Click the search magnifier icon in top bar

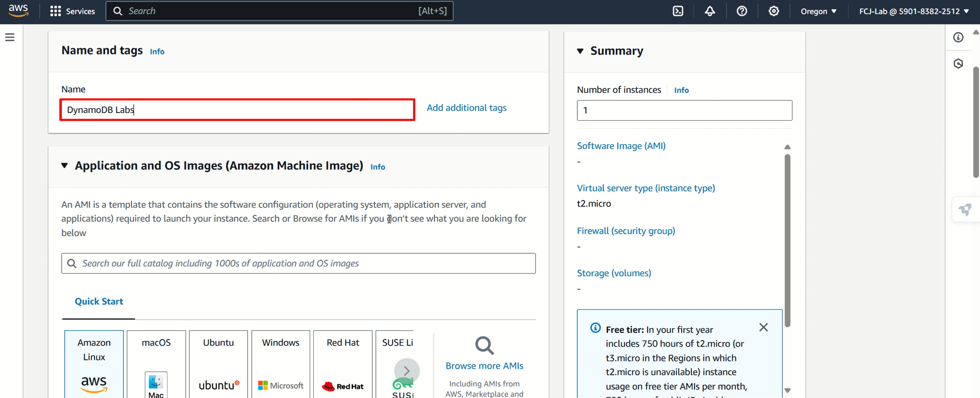click(118, 11)
